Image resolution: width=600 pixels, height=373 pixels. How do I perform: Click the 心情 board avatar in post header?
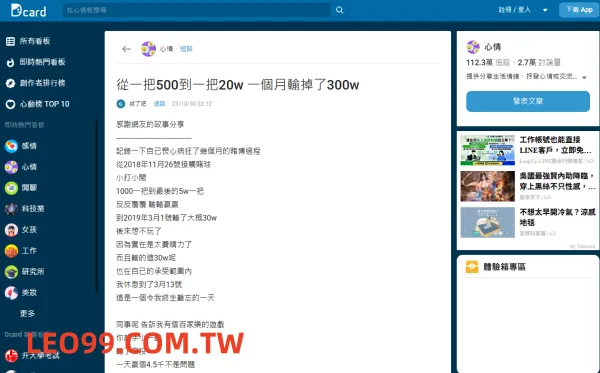point(148,49)
